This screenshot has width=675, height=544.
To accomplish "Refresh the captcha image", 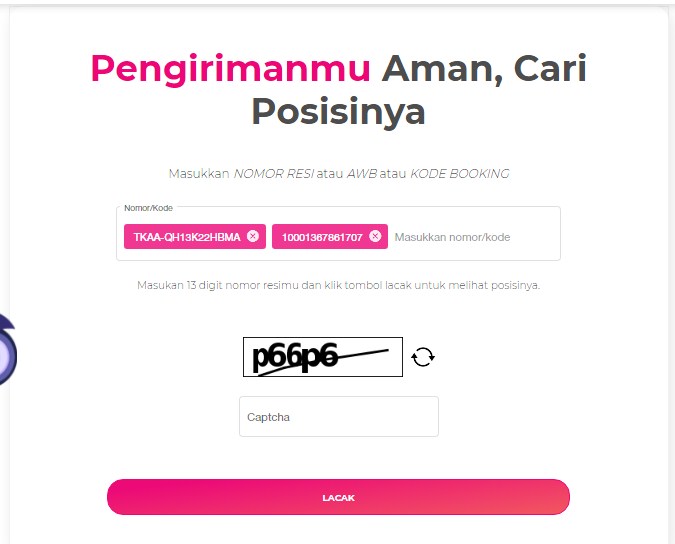I will pos(423,357).
